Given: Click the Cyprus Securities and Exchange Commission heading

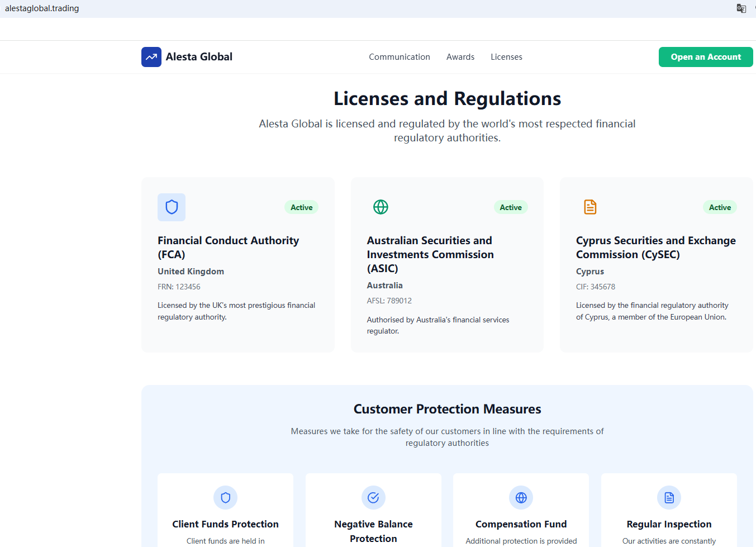Looking at the screenshot, I should (655, 247).
